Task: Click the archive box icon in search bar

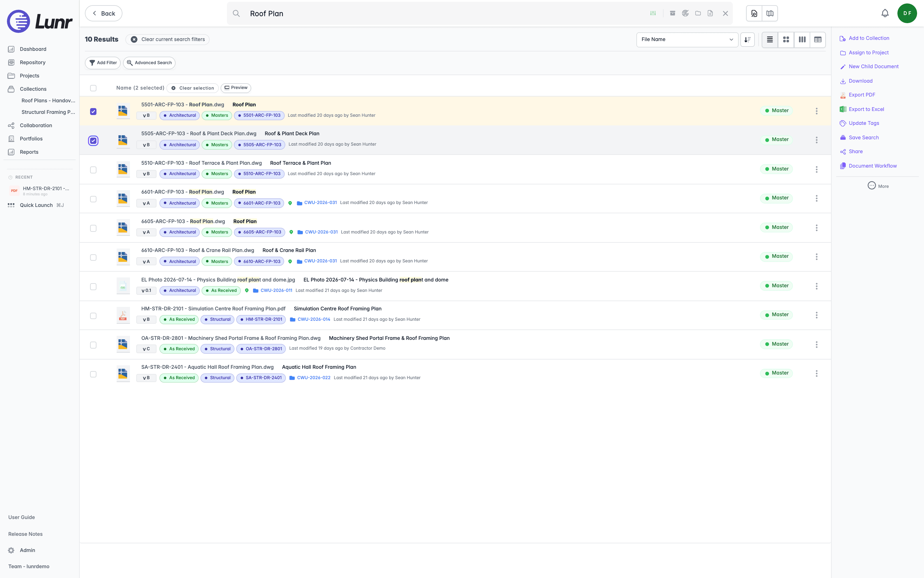Action: 673,13
